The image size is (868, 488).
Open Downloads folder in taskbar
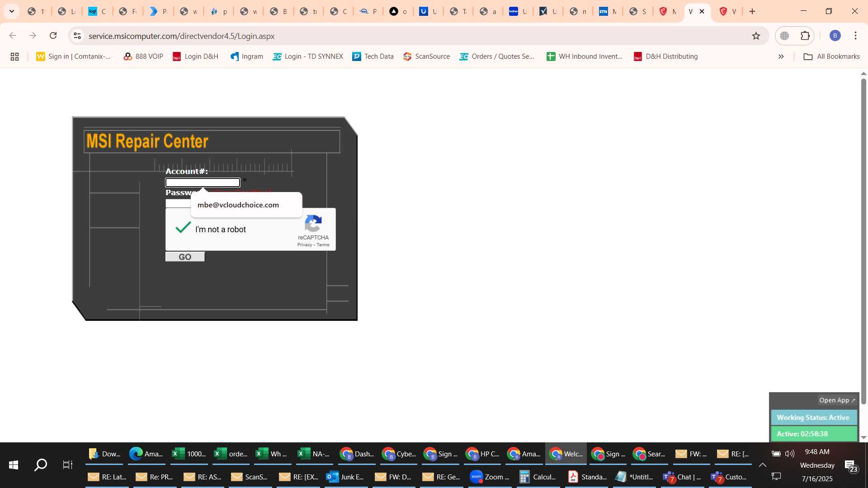coord(104,454)
